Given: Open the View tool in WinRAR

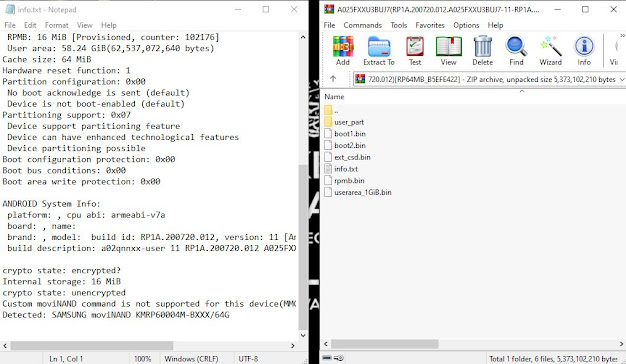Looking at the screenshot, I should [x=449, y=51].
